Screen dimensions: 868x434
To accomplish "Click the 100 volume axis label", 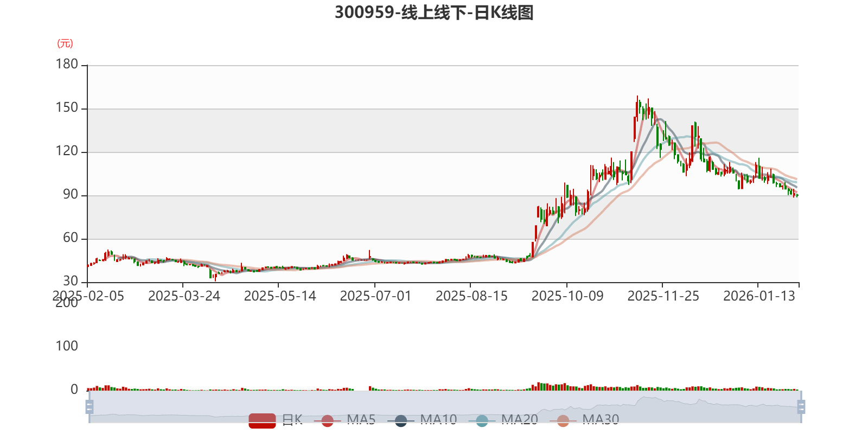I will pyautogui.click(x=67, y=346).
